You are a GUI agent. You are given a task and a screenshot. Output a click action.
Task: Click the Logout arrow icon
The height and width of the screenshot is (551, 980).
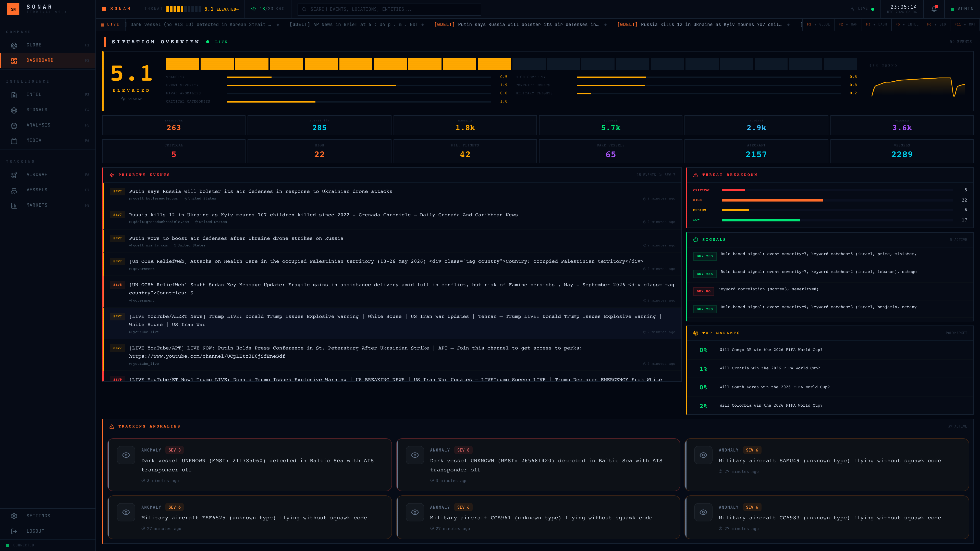pyautogui.click(x=14, y=531)
